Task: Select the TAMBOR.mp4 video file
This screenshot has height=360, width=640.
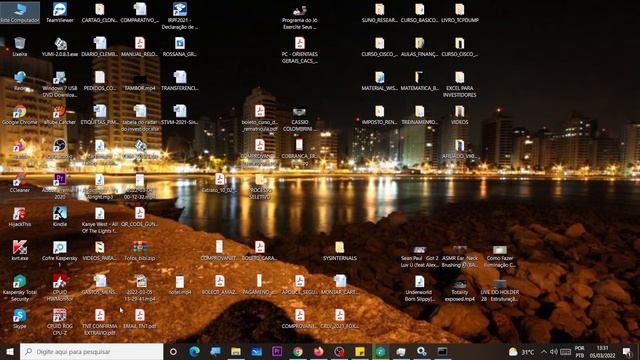Action: [140, 81]
